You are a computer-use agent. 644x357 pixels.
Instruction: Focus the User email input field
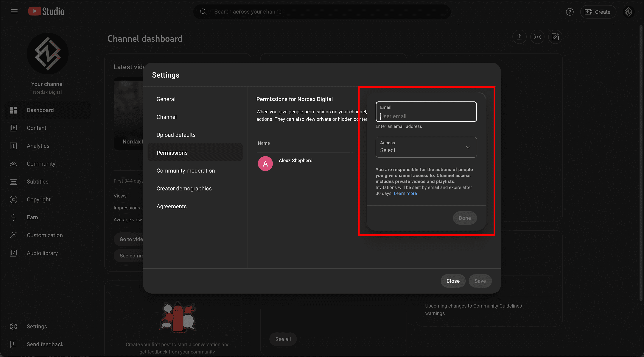click(x=426, y=116)
